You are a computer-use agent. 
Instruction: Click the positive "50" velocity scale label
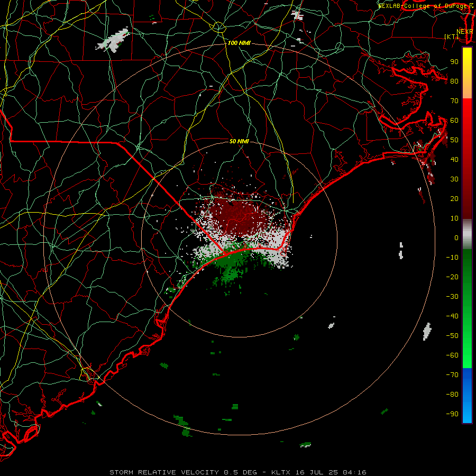(454, 140)
